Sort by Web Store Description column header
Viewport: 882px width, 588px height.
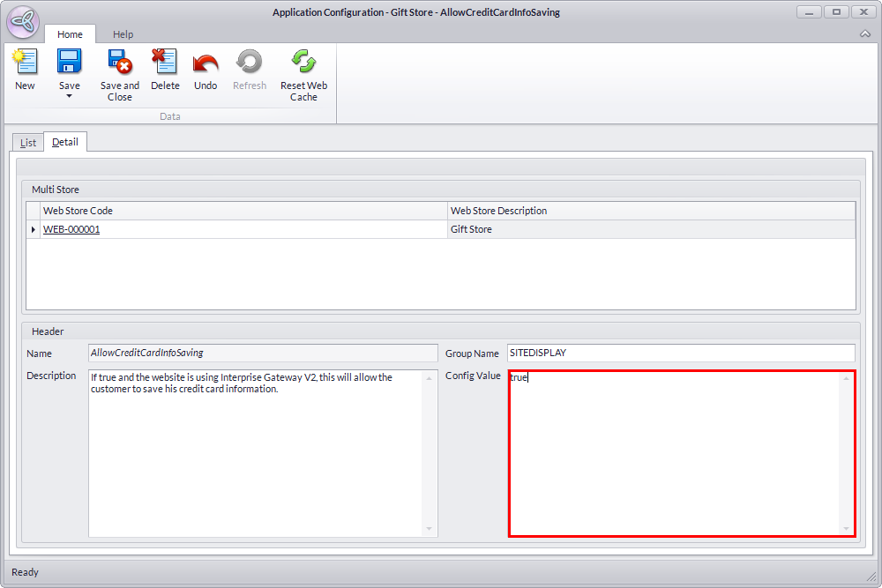651,211
